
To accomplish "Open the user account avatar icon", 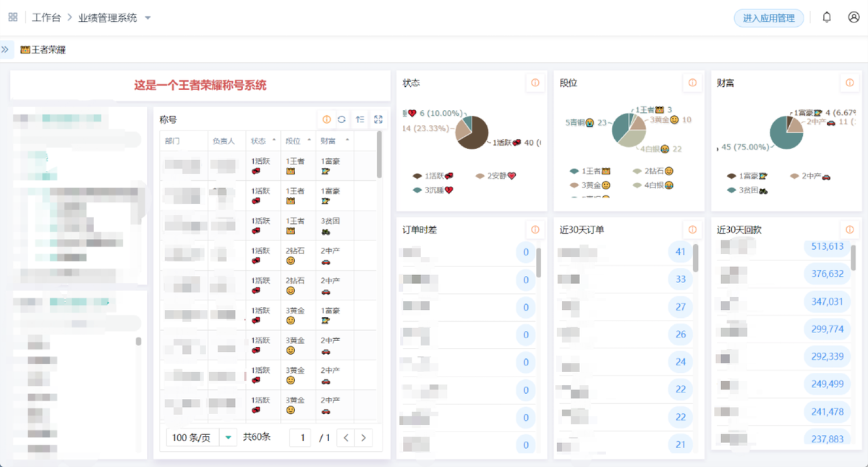I will click(854, 17).
